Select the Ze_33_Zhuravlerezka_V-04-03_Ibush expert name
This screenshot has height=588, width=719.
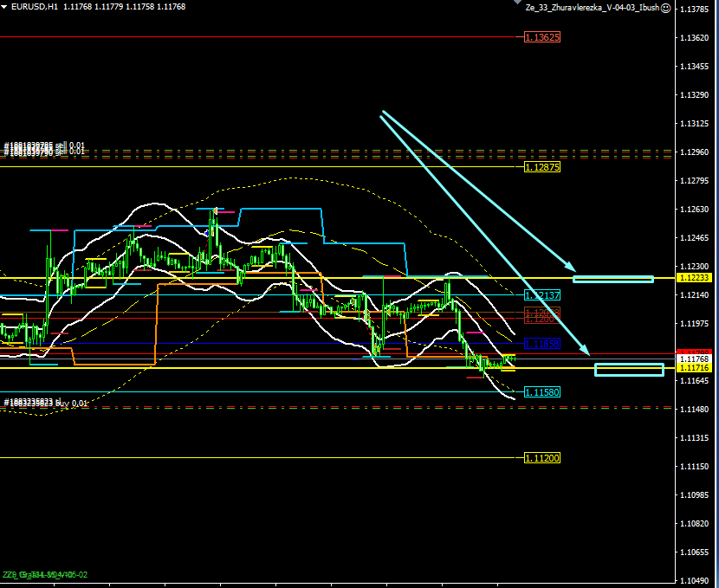click(x=593, y=8)
